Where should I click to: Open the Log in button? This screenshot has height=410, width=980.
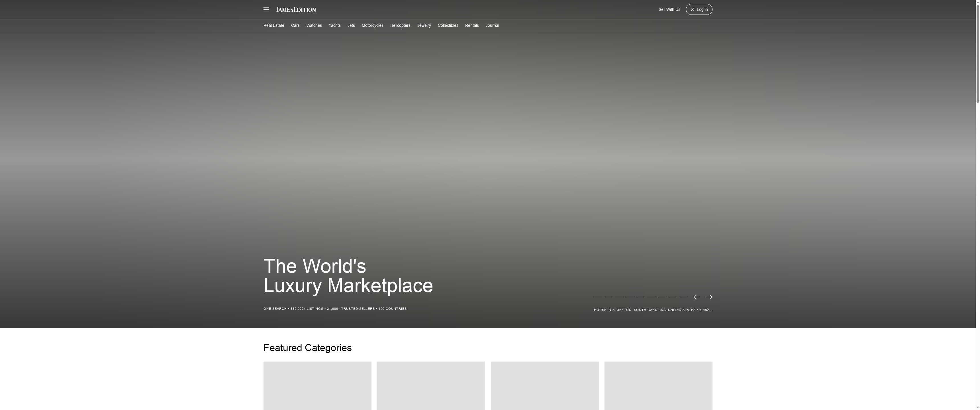click(x=699, y=9)
